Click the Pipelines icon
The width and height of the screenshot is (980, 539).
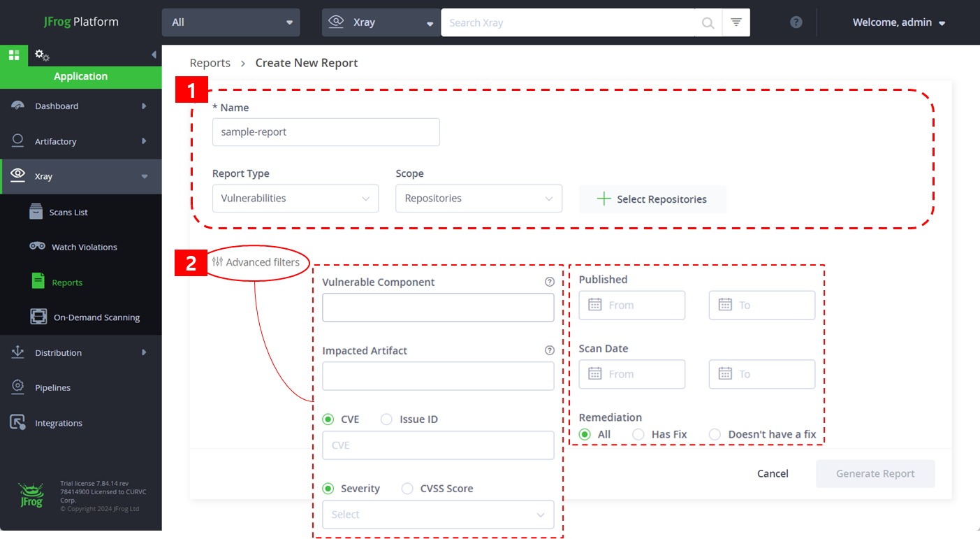[18, 387]
